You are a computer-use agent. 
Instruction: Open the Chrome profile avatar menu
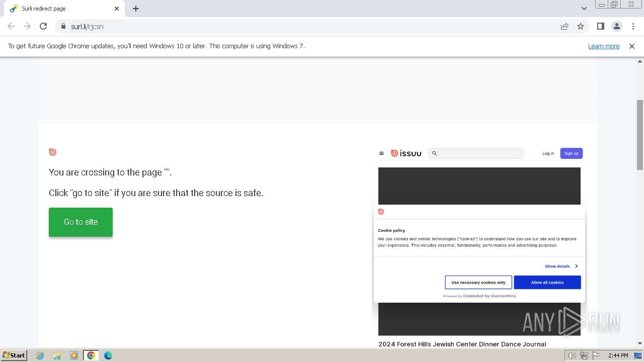616,26
